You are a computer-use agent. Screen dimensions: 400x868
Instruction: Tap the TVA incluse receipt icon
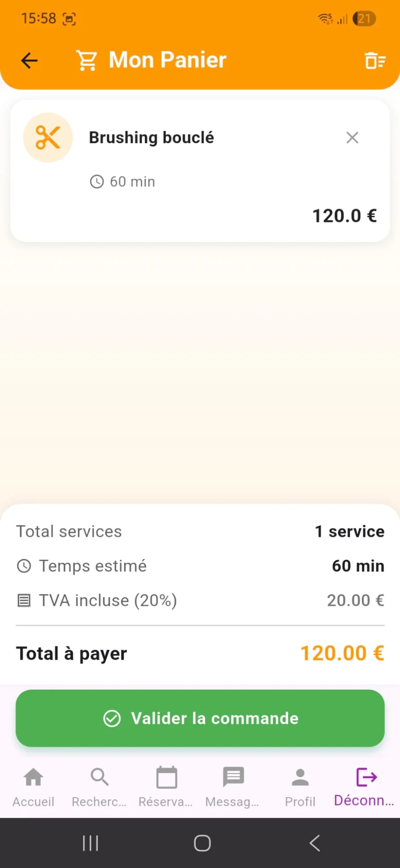[24, 601]
